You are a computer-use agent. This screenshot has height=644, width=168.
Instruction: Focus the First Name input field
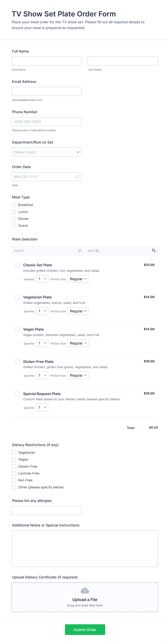click(x=47, y=61)
